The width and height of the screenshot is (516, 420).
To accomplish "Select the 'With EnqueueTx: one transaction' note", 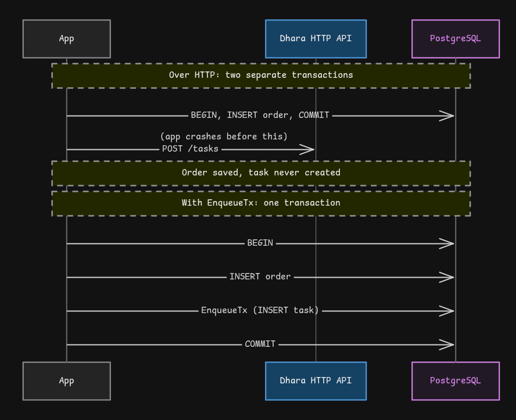I will tap(261, 203).
